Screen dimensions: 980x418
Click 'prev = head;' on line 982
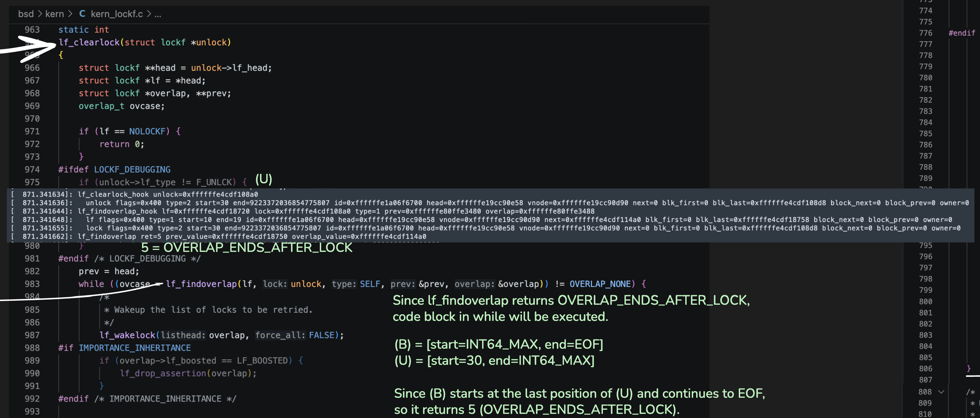click(x=109, y=271)
